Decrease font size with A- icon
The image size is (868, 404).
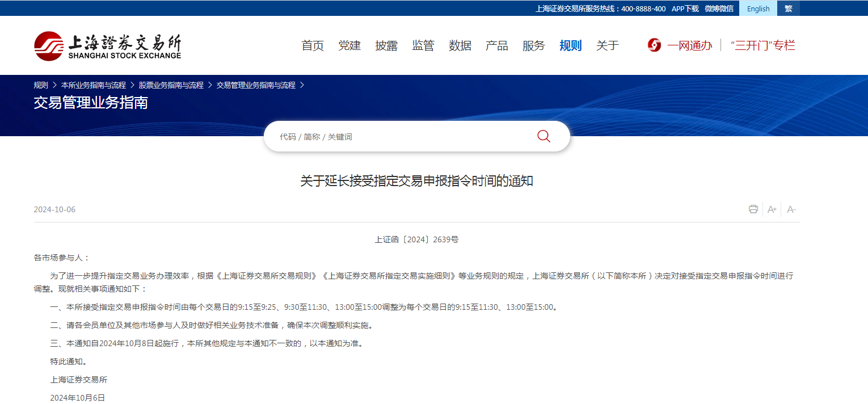(x=791, y=209)
